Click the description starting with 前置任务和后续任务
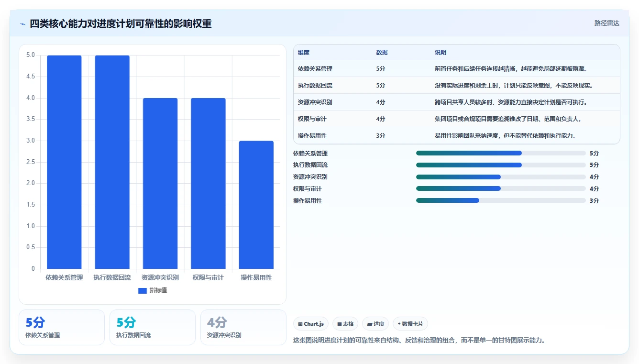This screenshot has height=364, width=639. pyautogui.click(x=511, y=68)
